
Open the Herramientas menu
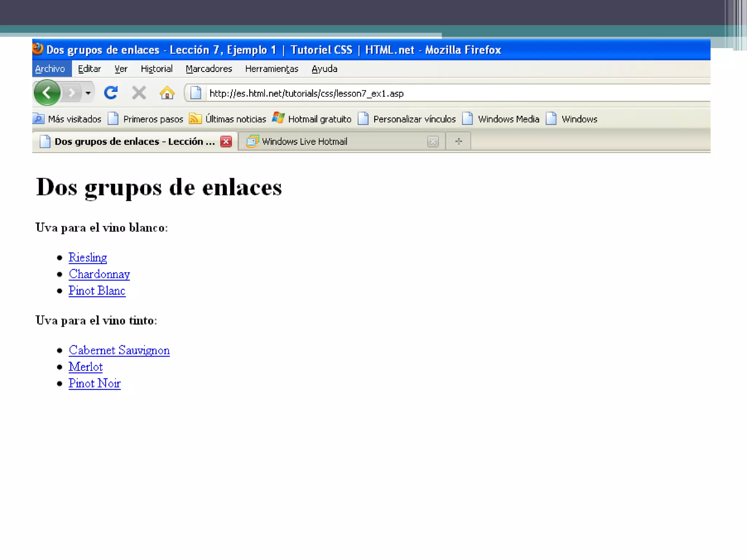(271, 69)
